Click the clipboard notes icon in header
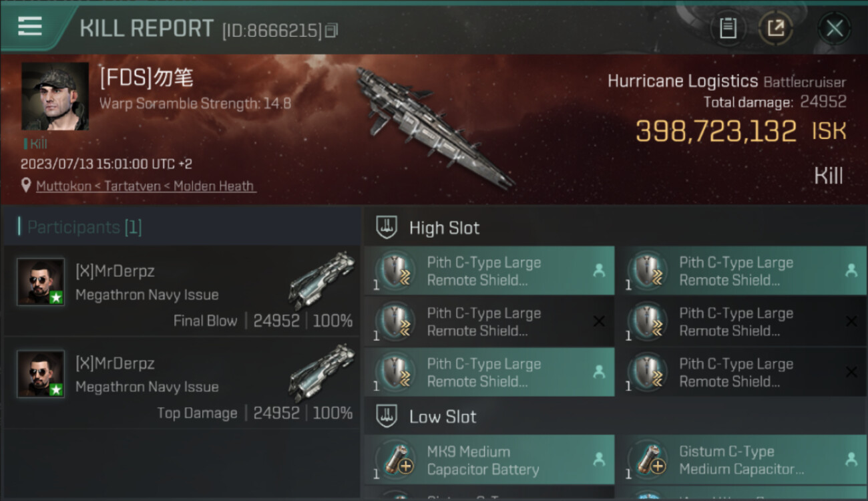868x501 pixels. pyautogui.click(x=728, y=29)
